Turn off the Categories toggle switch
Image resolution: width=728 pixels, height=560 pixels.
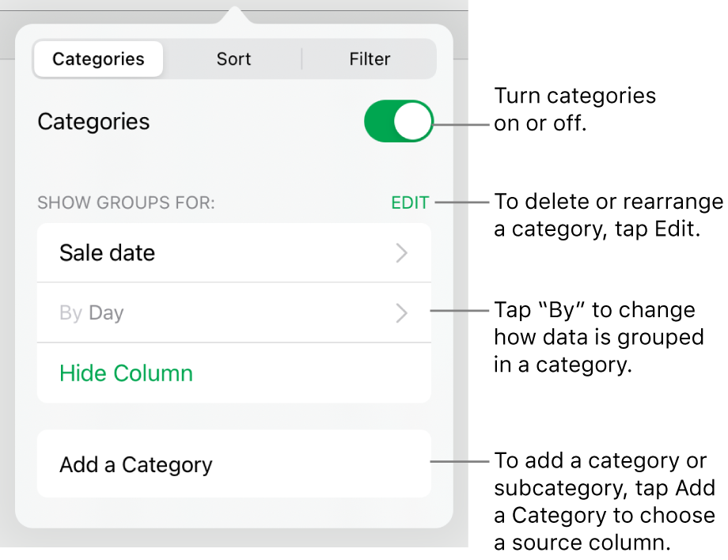click(399, 122)
